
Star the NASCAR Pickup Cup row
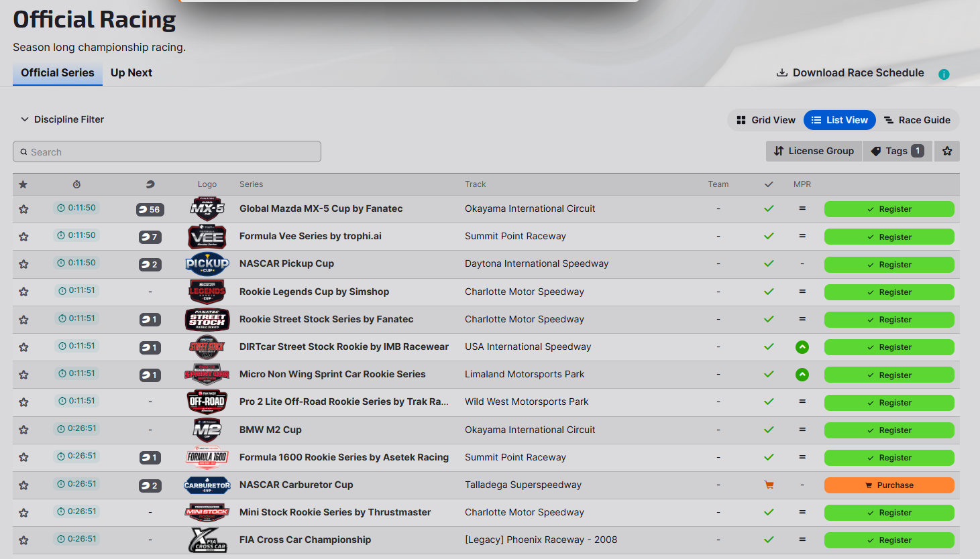23,264
